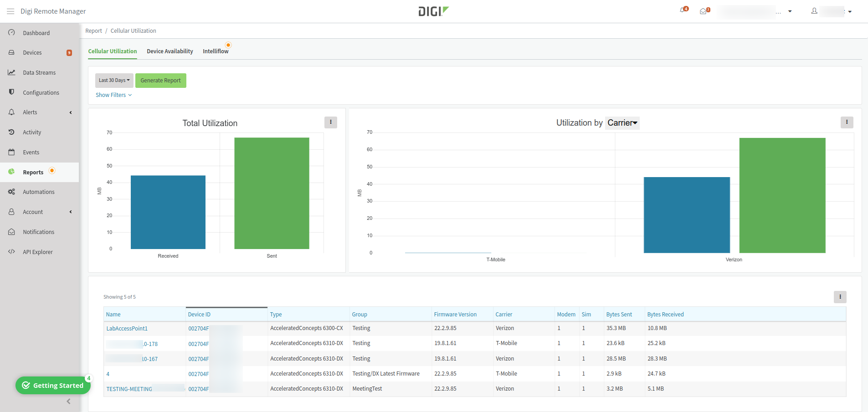Expand the Alerts submenu arrow

[71, 112]
